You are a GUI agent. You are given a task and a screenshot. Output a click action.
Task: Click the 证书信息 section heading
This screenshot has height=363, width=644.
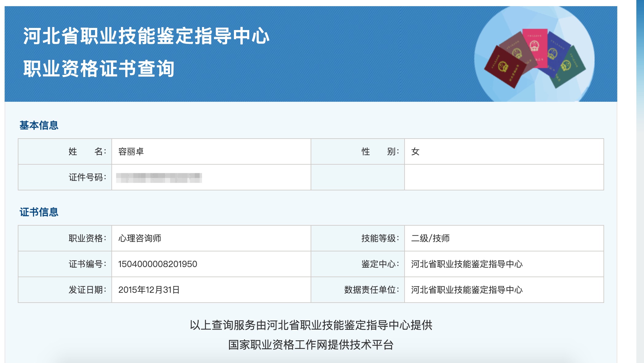(x=39, y=212)
